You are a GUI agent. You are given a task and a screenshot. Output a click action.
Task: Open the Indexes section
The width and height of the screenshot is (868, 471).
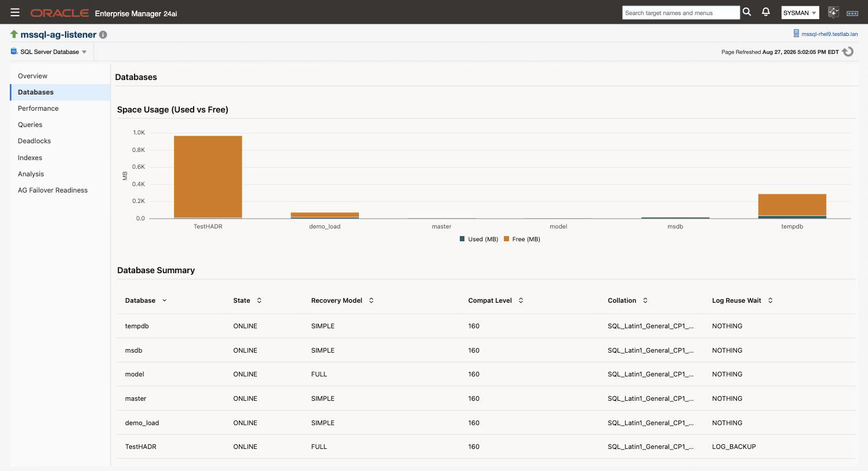coord(60,158)
